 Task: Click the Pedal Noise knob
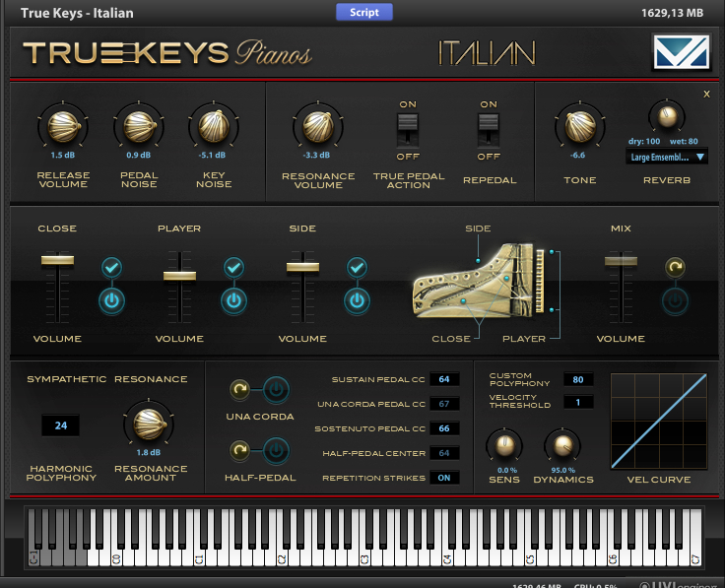click(x=139, y=126)
